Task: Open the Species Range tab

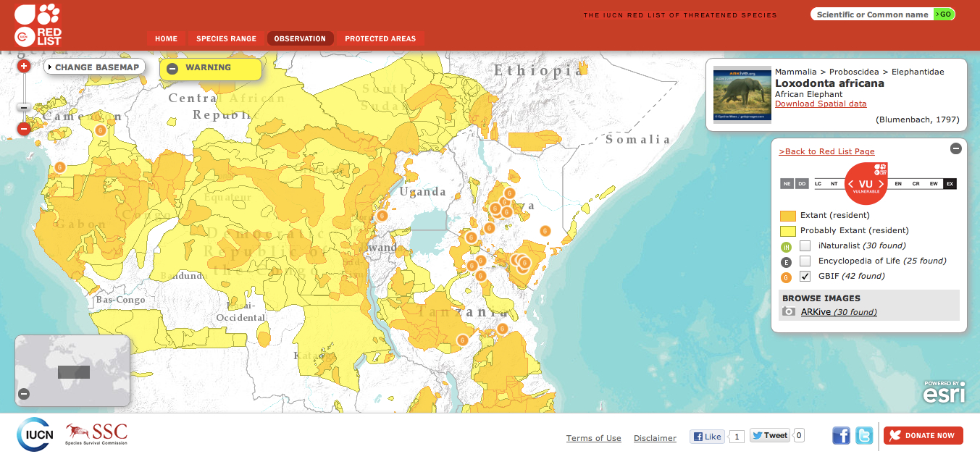Action: point(226,38)
